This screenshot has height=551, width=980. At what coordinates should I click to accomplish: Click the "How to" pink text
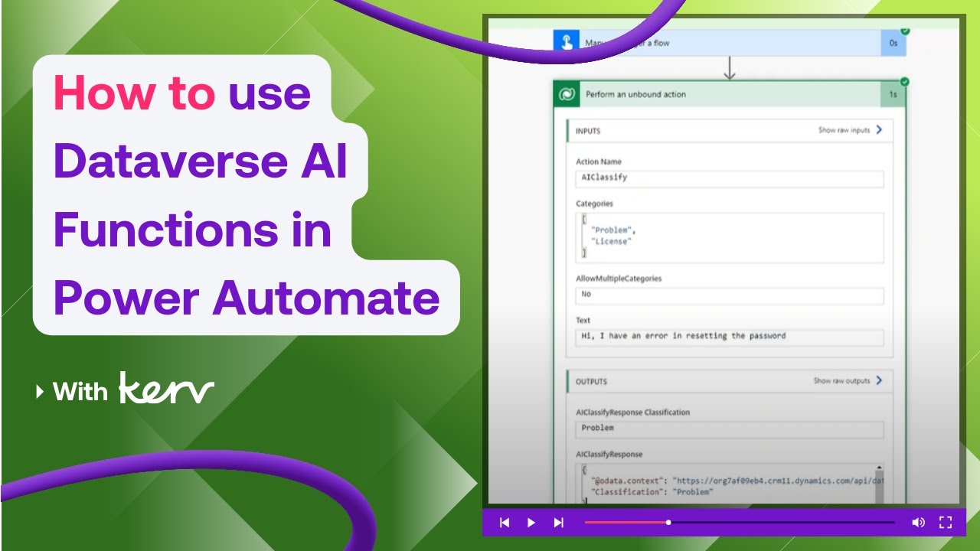(134, 94)
